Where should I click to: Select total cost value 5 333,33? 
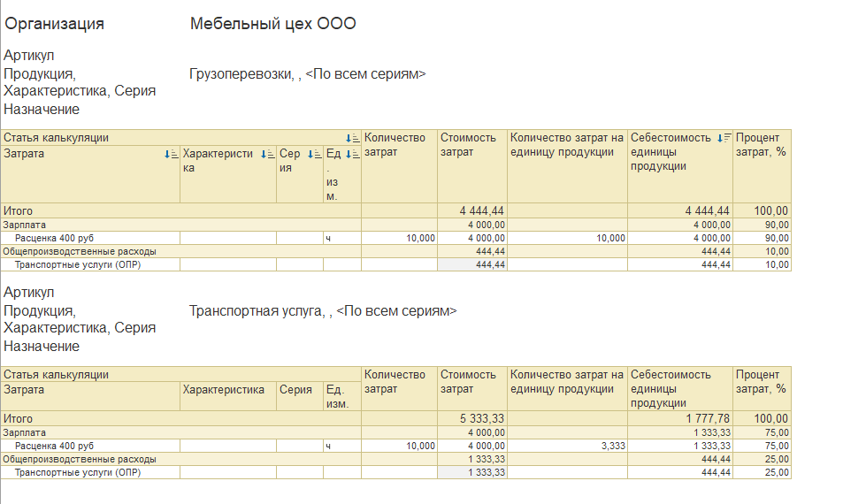(x=481, y=418)
